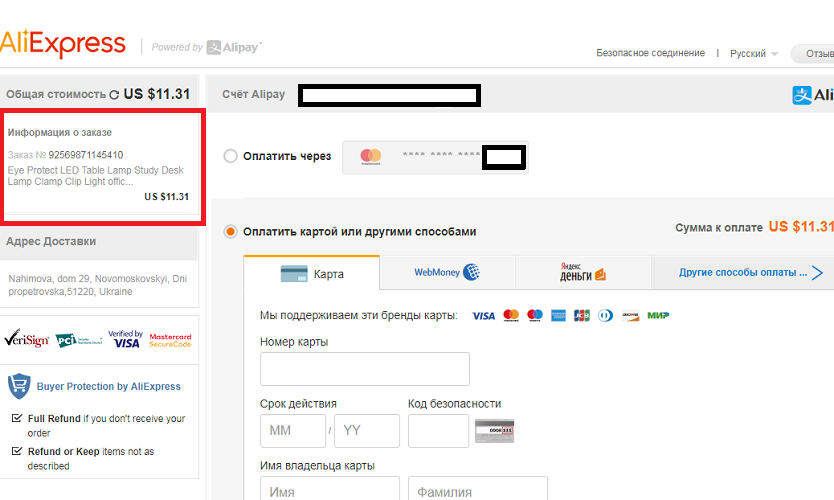Switch to the WebMoney tab

click(x=447, y=273)
